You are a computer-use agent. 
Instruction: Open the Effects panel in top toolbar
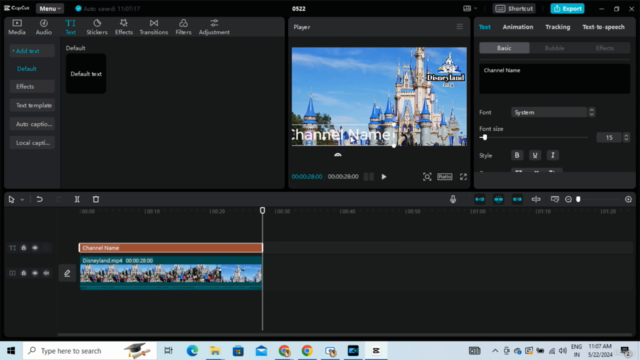(124, 27)
